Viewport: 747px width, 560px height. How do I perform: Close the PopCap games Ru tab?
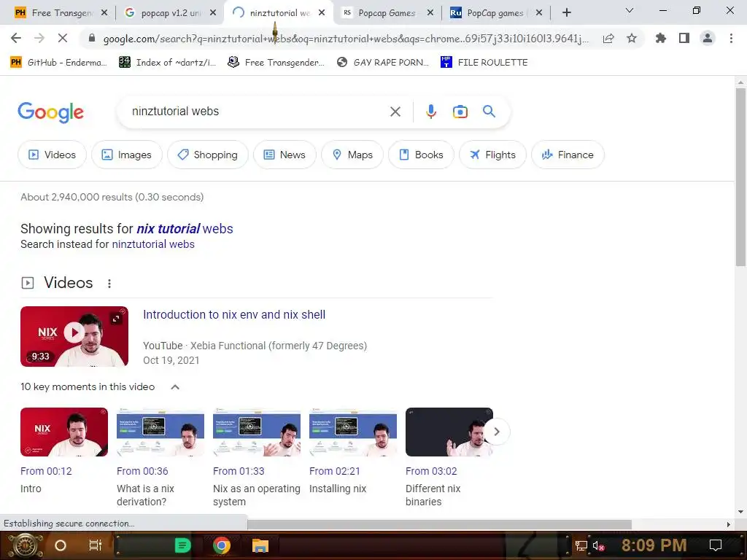tap(539, 13)
